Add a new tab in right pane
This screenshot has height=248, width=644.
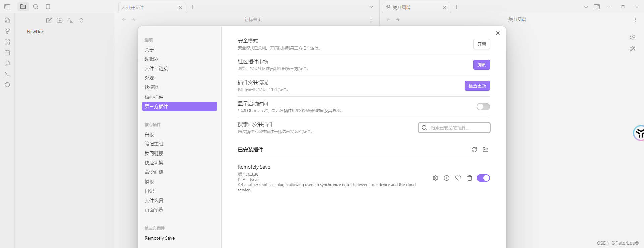tap(457, 7)
